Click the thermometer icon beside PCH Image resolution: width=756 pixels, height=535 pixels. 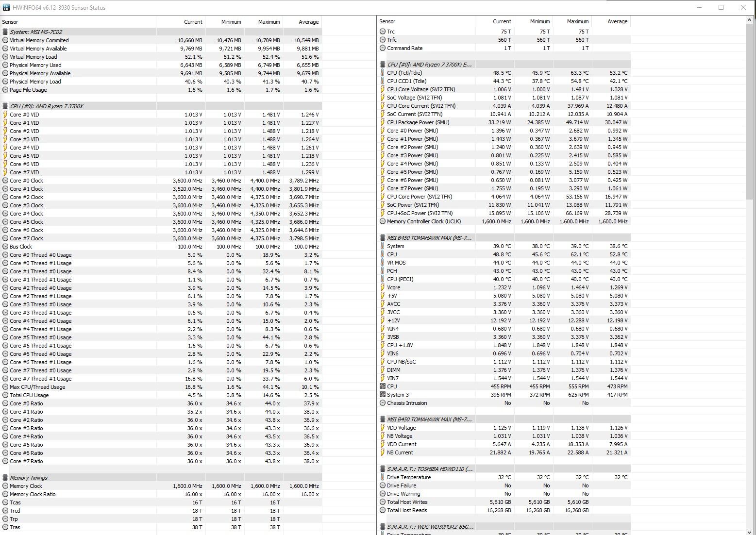click(383, 271)
